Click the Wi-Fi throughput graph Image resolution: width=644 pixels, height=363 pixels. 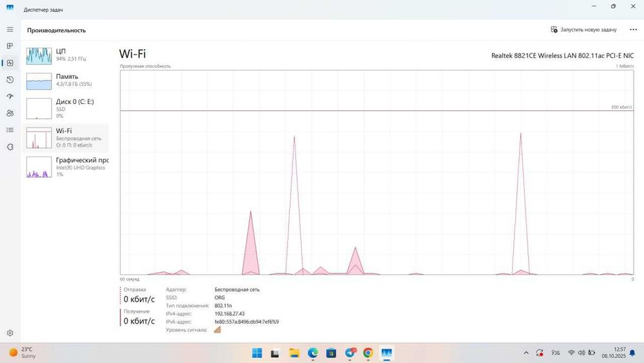pyautogui.click(x=377, y=172)
